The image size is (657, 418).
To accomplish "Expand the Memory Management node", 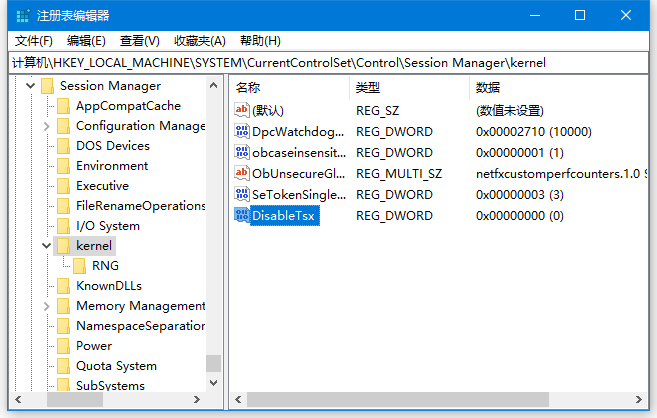I will [46, 306].
